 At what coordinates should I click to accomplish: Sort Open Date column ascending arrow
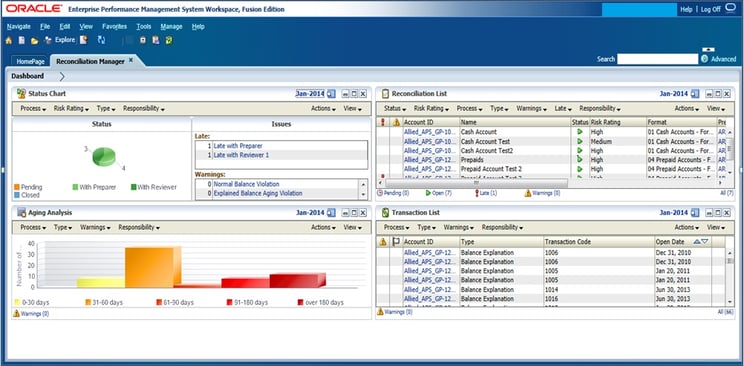697,242
